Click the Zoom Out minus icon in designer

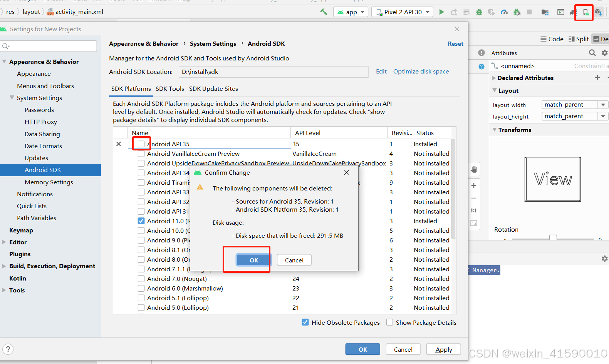[474, 198]
